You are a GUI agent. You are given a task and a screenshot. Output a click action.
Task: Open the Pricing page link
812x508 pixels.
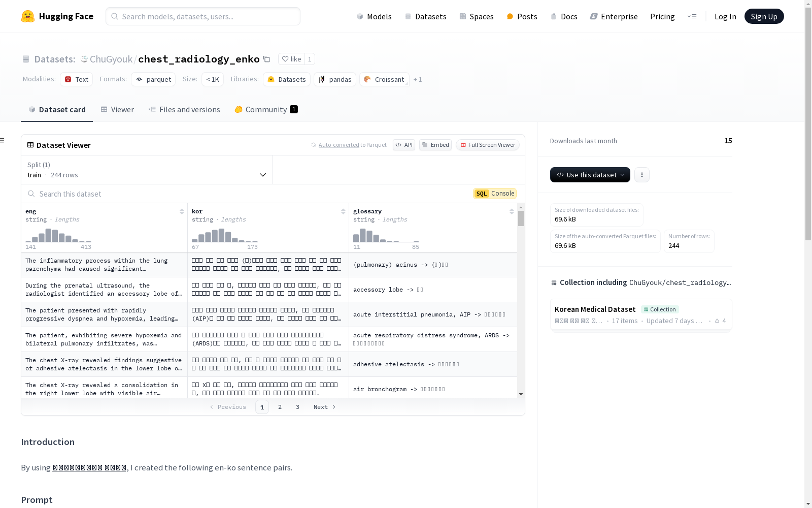662,16
